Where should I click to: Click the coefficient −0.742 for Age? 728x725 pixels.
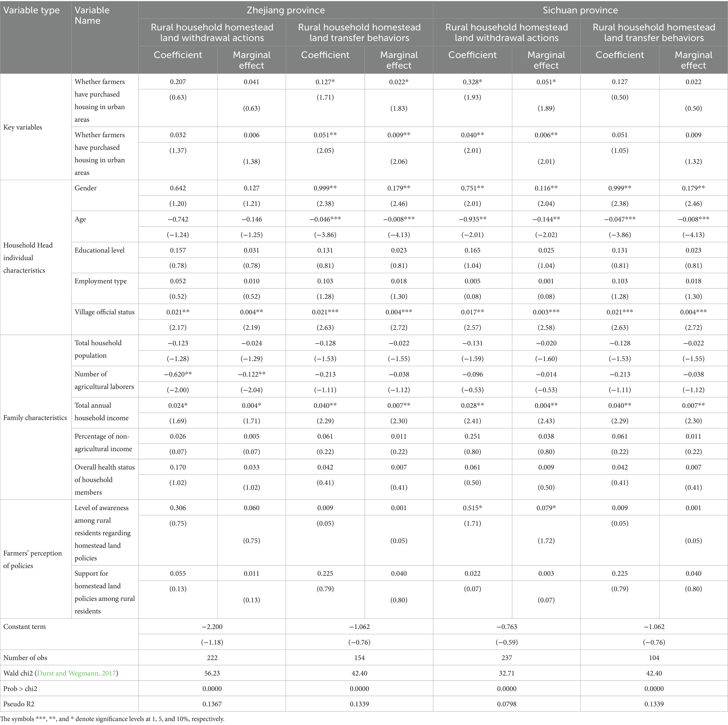point(178,219)
